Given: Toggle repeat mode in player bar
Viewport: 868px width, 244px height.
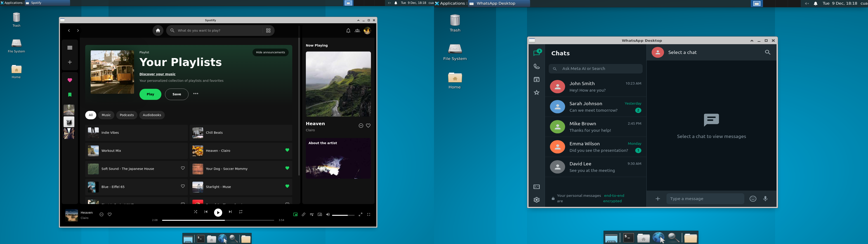Looking at the screenshot, I should pyautogui.click(x=241, y=212).
